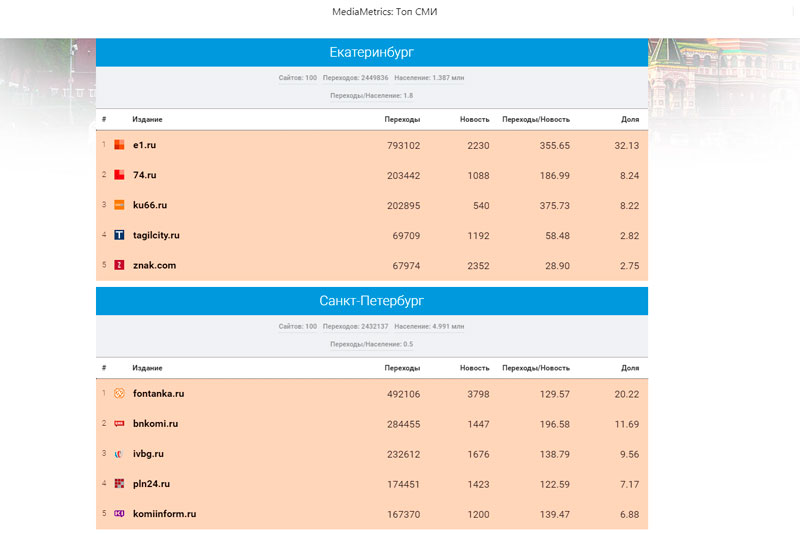Click the ku66.ru orange favicon

point(119,205)
